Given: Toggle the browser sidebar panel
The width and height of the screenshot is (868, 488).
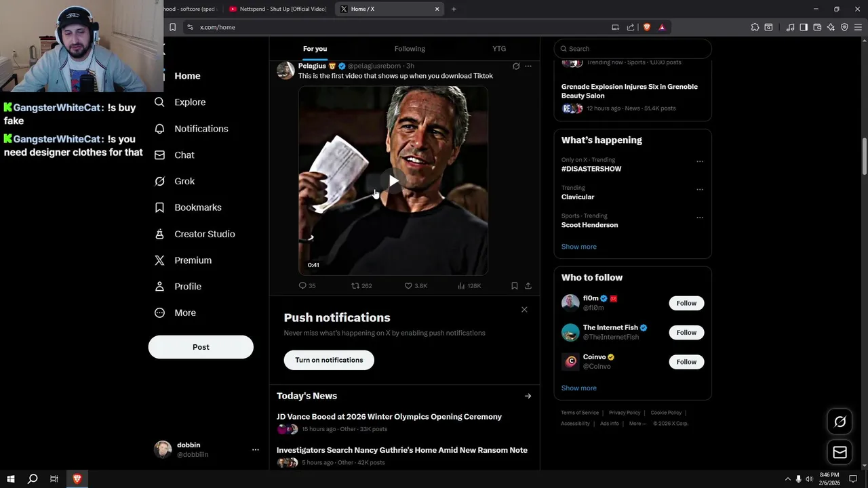Looking at the screenshot, I should point(804,27).
